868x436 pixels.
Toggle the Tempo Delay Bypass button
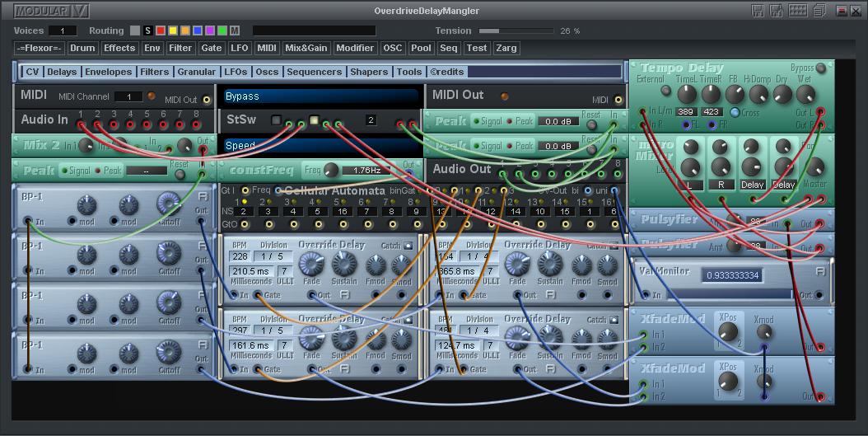[820, 68]
